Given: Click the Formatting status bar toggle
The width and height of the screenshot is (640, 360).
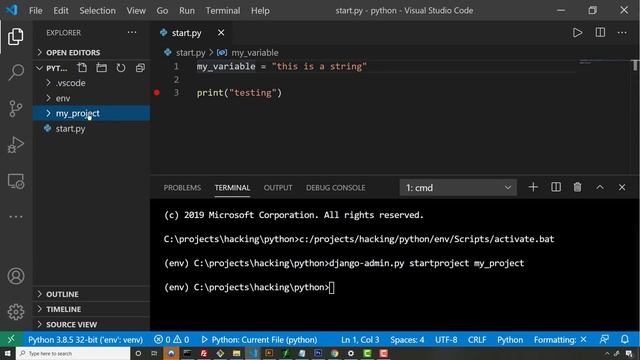Looking at the screenshot, I should click(x=560, y=340).
